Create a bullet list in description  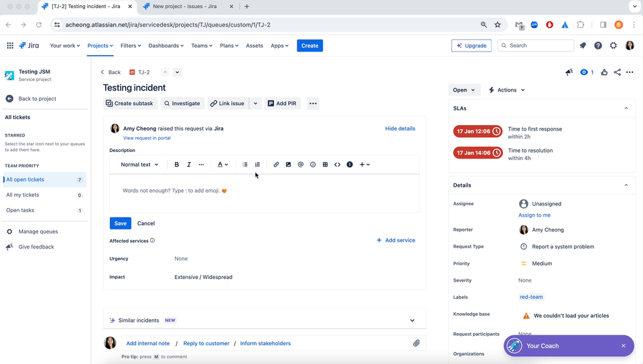[x=245, y=165]
